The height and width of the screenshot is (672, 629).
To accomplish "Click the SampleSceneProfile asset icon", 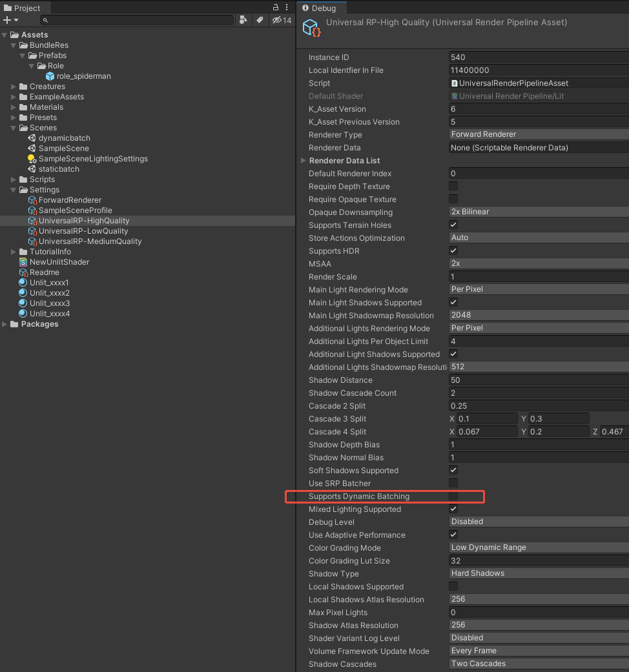I will coord(32,210).
